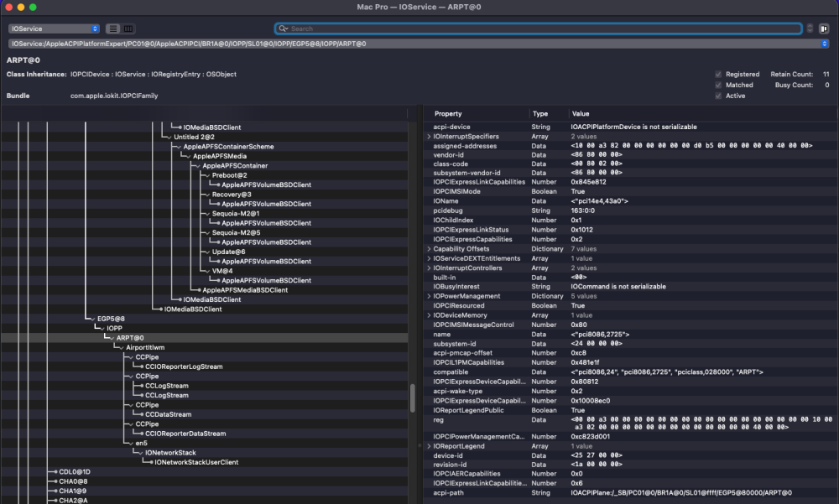The image size is (839, 504).
Task: Collapse the AirportItlwm tree node
Action: click(122, 348)
